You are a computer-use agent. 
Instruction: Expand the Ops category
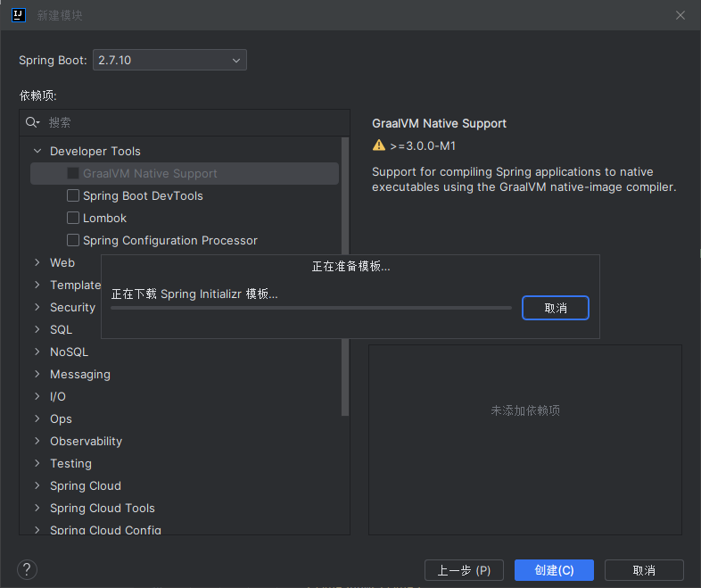37,418
